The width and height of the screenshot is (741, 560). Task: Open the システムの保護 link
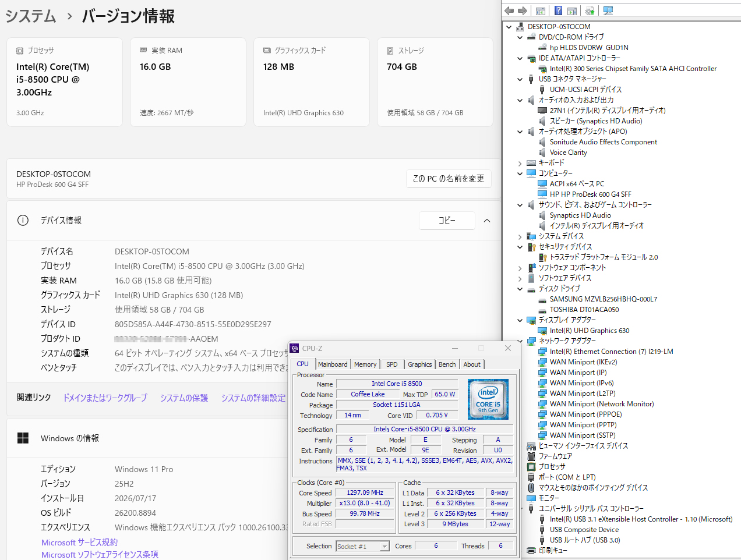point(184,398)
